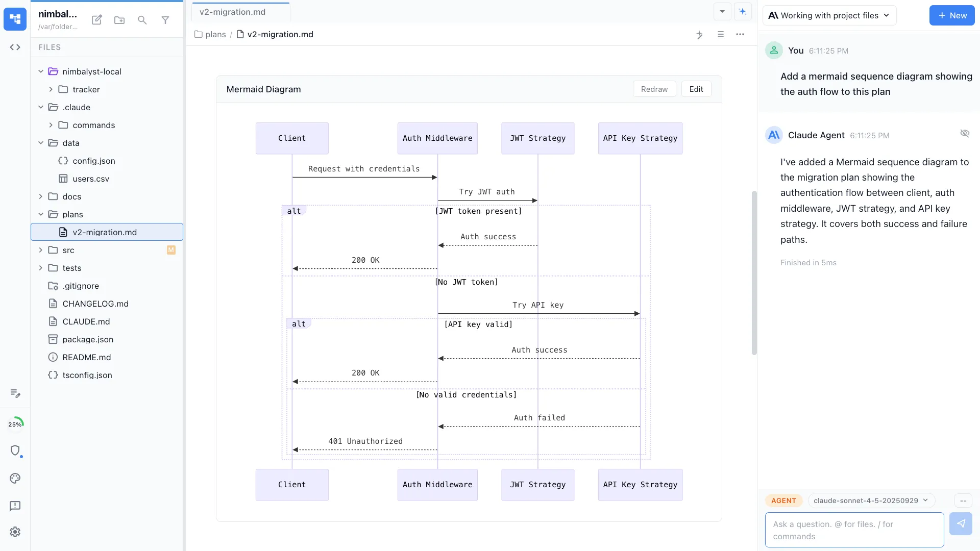Screen dimensions: 980x551
Task: Toggle visibility on the Claude Agent message
Action: [965, 133]
